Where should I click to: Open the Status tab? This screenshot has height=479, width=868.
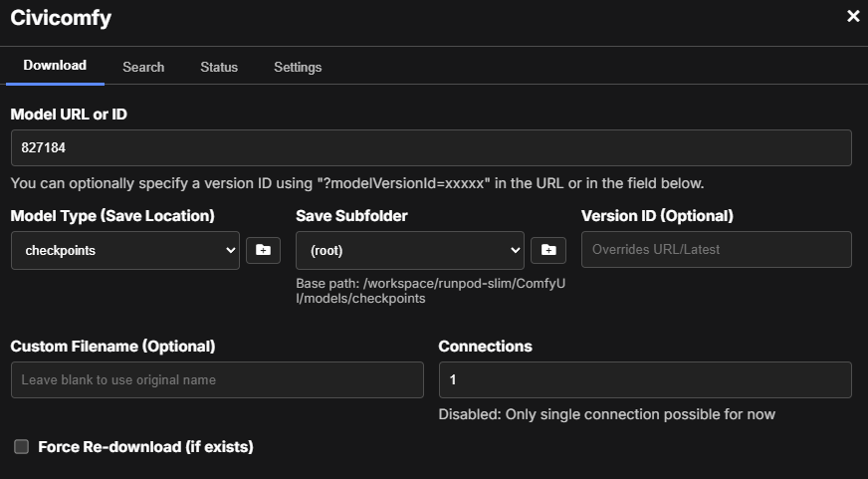(x=219, y=67)
